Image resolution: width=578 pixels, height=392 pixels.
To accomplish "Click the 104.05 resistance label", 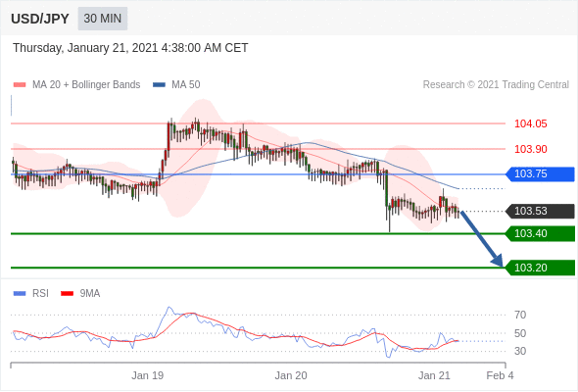I will [x=530, y=123].
